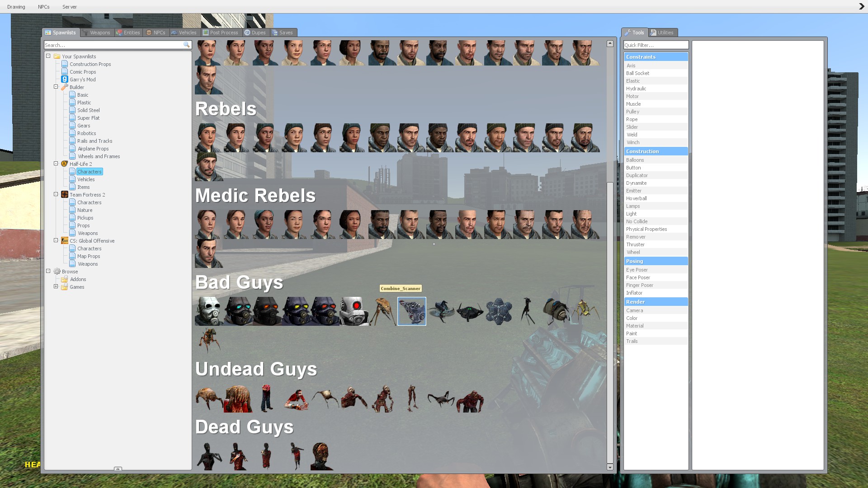Open the Server menu
This screenshot has height=488, width=868.
[x=70, y=7]
